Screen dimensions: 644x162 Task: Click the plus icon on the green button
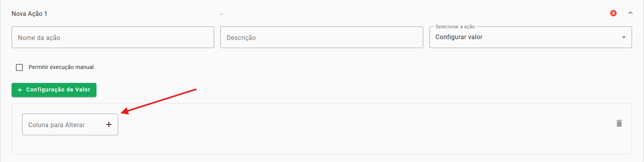coord(20,90)
